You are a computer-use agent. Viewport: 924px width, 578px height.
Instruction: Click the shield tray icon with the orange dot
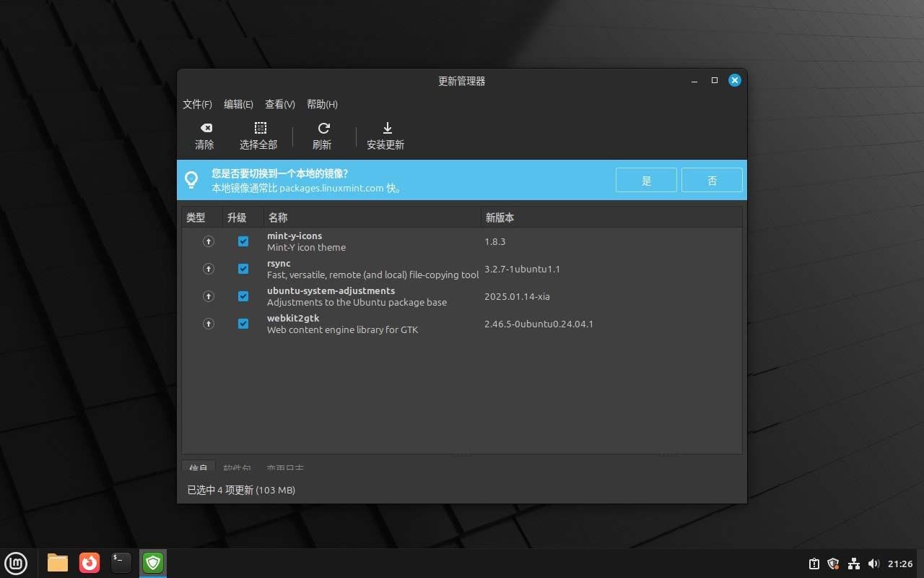[x=834, y=564]
